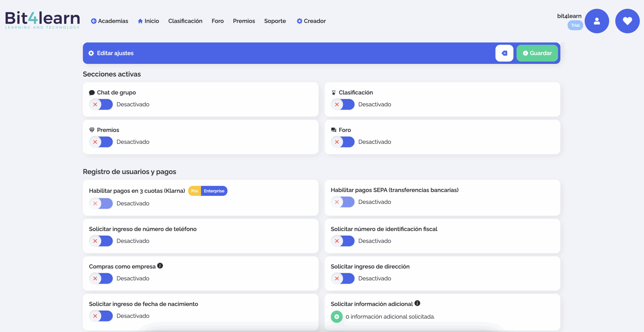Go to Inicio in navigation

tap(148, 21)
